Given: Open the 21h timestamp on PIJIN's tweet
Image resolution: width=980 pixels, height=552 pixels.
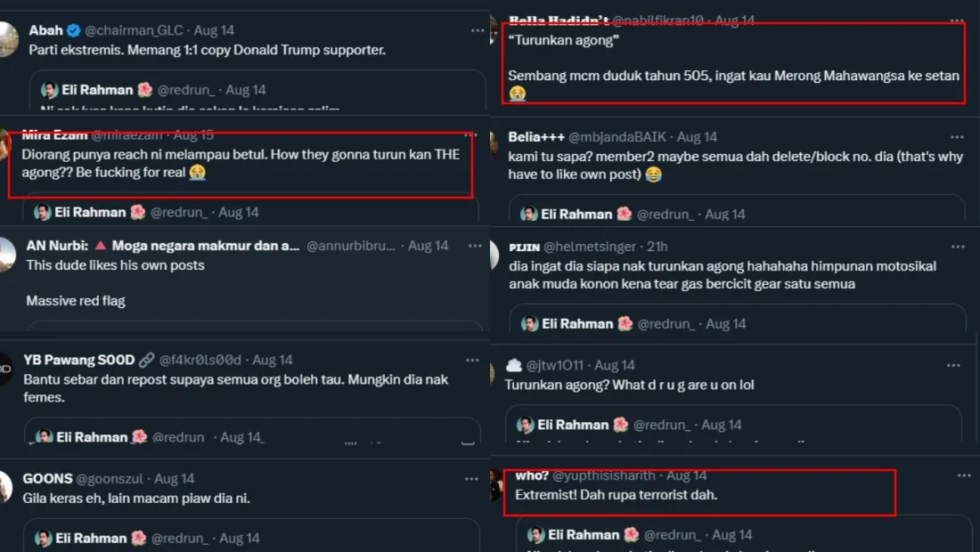Looking at the screenshot, I should pyautogui.click(x=657, y=247).
